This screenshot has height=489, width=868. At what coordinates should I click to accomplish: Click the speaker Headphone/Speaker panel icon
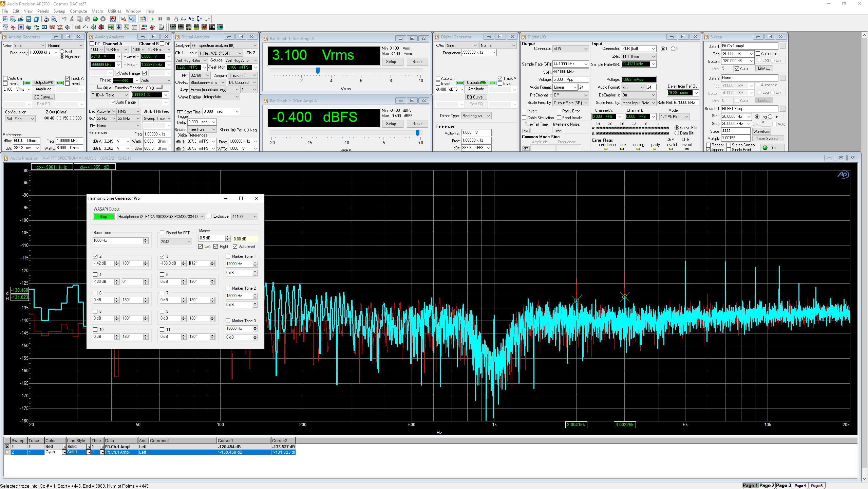click(68, 27)
